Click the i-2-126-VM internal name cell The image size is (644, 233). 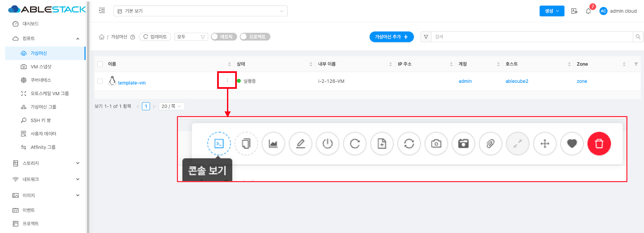pyautogui.click(x=331, y=81)
